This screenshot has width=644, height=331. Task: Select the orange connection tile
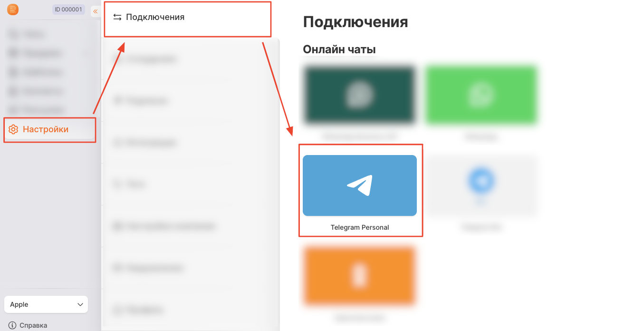click(x=359, y=276)
